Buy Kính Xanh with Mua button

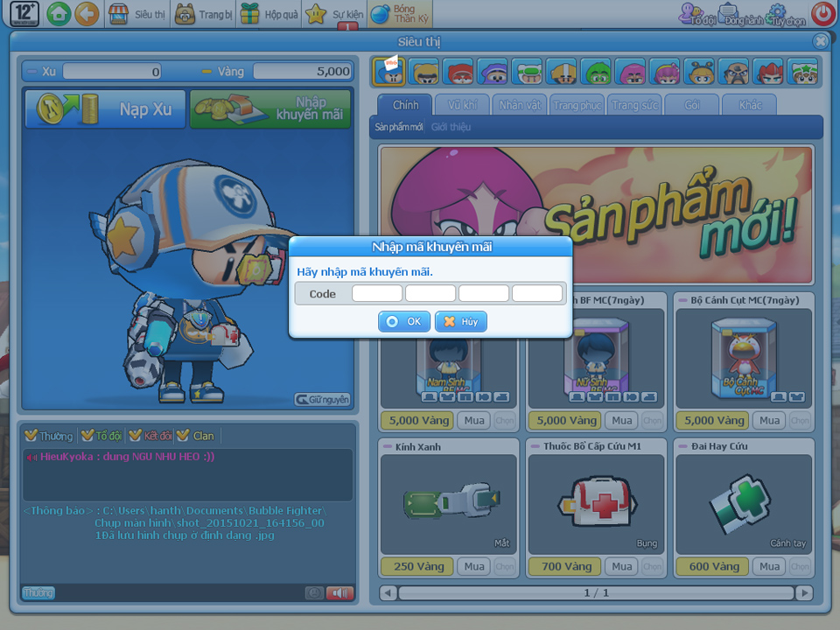[474, 567]
